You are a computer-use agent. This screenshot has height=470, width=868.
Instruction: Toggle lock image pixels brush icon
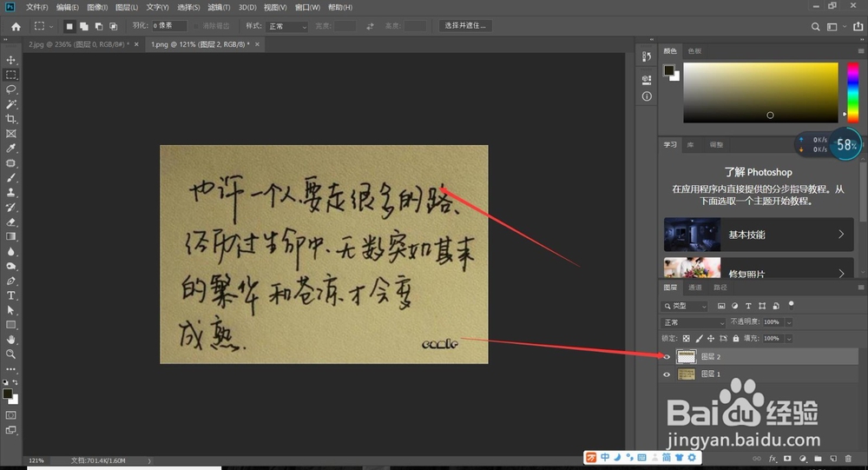tap(699, 338)
